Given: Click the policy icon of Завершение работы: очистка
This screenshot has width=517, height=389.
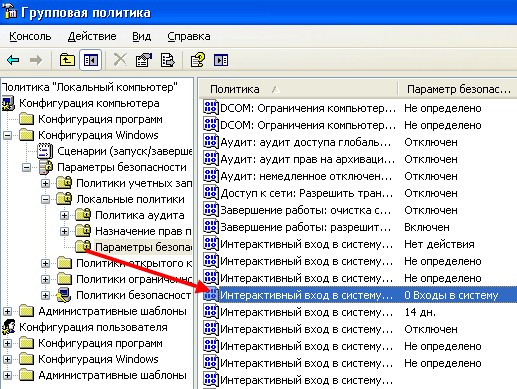Looking at the screenshot, I should (x=211, y=210).
